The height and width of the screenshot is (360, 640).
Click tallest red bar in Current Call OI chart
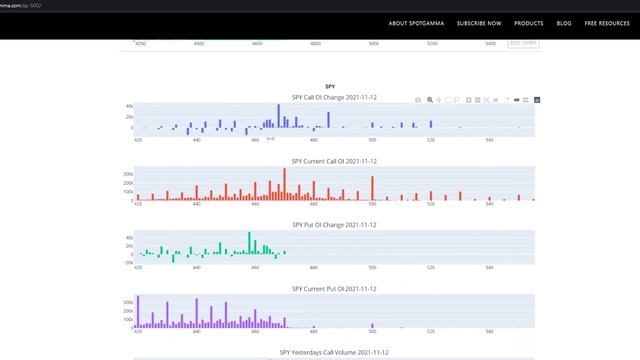click(x=284, y=184)
